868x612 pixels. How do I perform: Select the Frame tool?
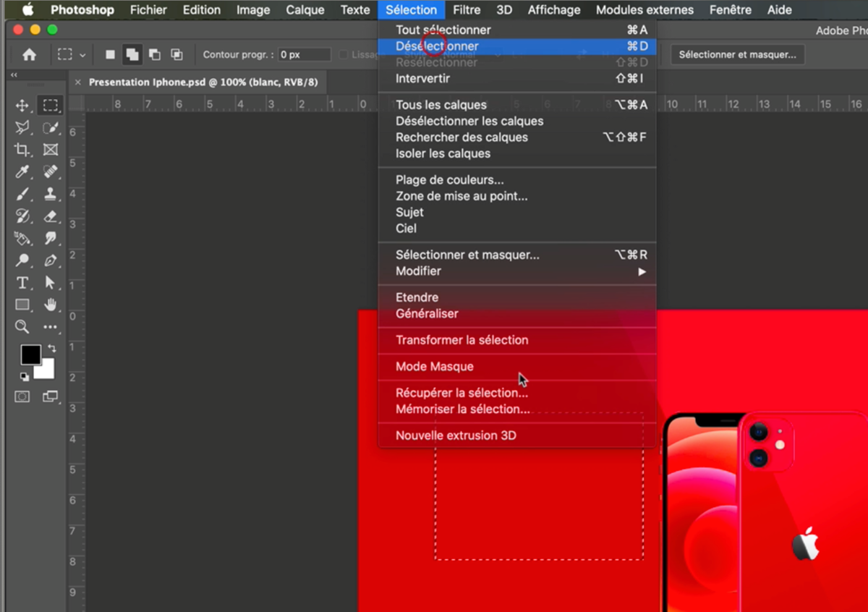(x=50, y=150)
